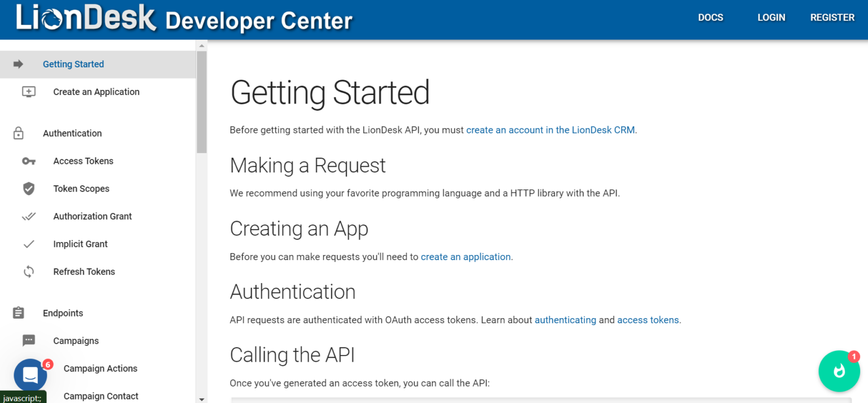Click the Creating an App heading
Viewport: 868px width, 403px height.
coord(299,229)
